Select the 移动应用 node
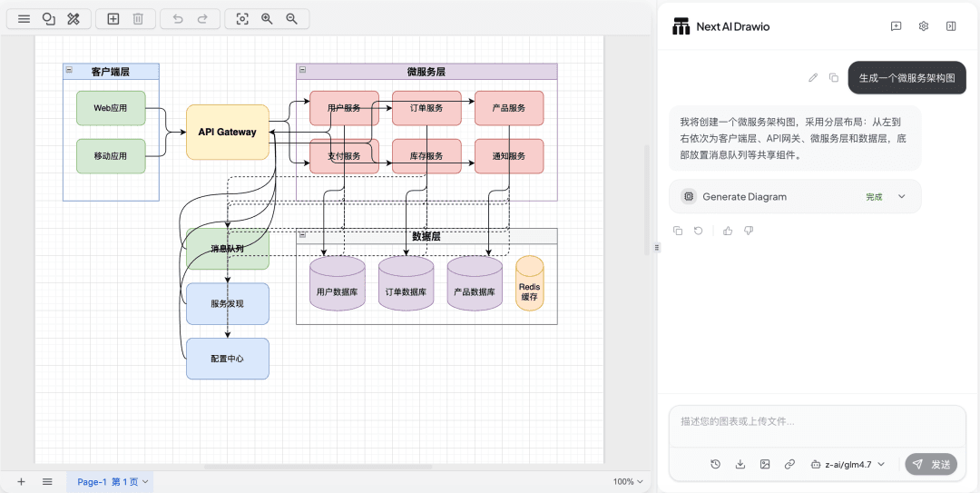This screenshot has height=493, width=980. pyautogui.click(x=111, y=156)
